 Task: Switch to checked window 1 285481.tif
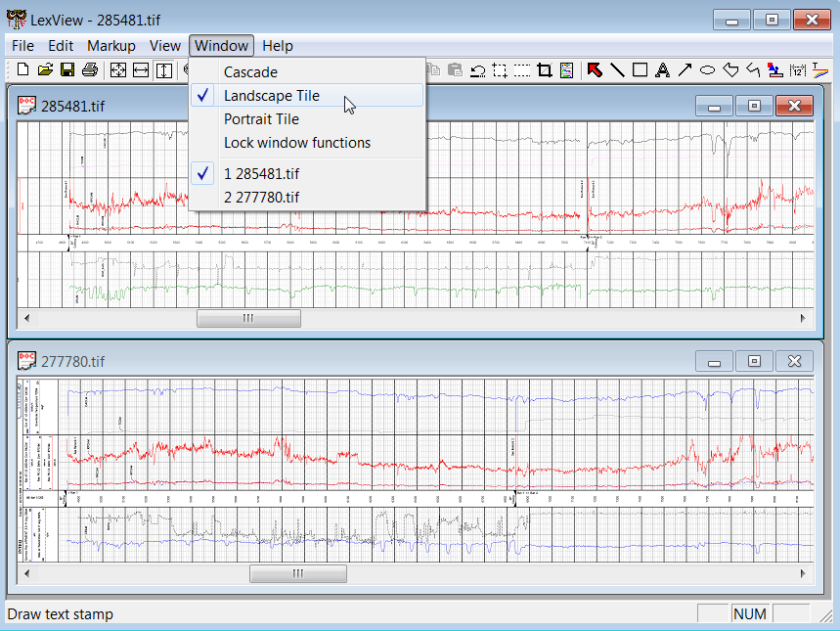click(x=307, y=174)
